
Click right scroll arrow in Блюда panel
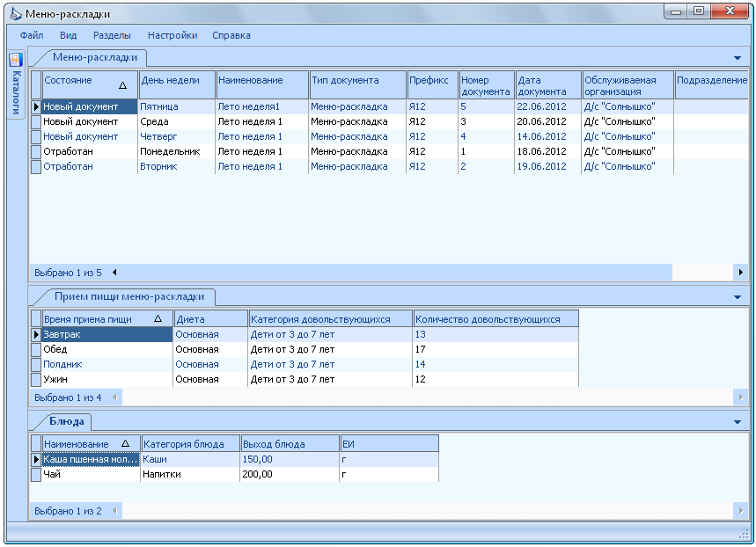(741, 511)
